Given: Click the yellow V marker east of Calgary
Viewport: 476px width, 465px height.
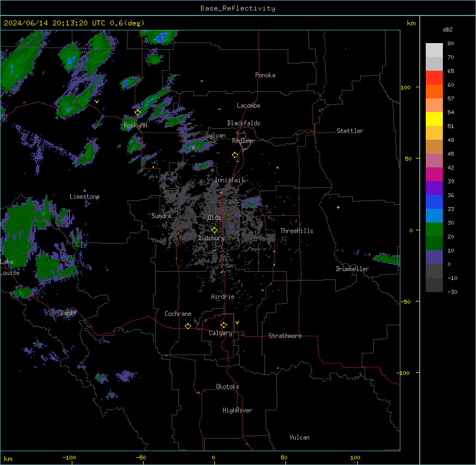Looking at the screenshot, I should point(237,323).
